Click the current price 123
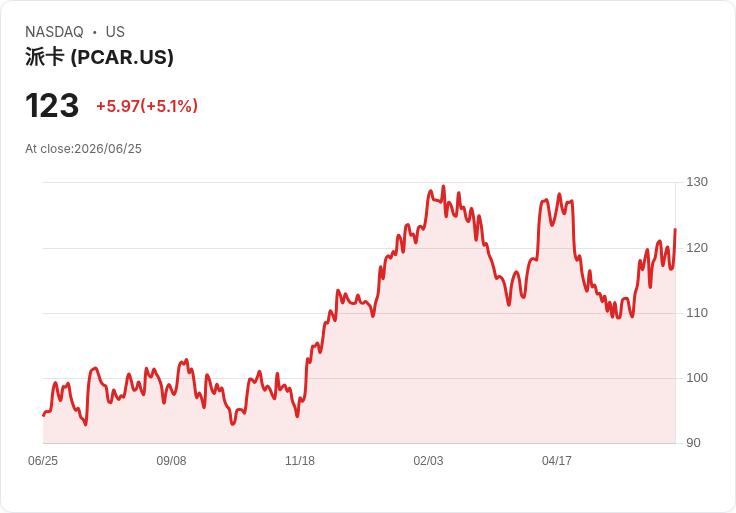Screen dimensions: 736x513 (x=52, y=106)
